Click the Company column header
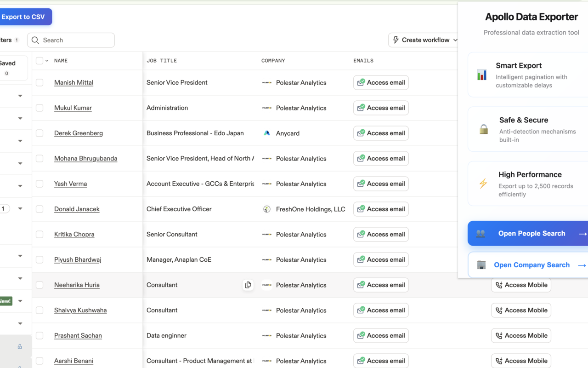The image size is (588, 368). click(x=273, y=61)
